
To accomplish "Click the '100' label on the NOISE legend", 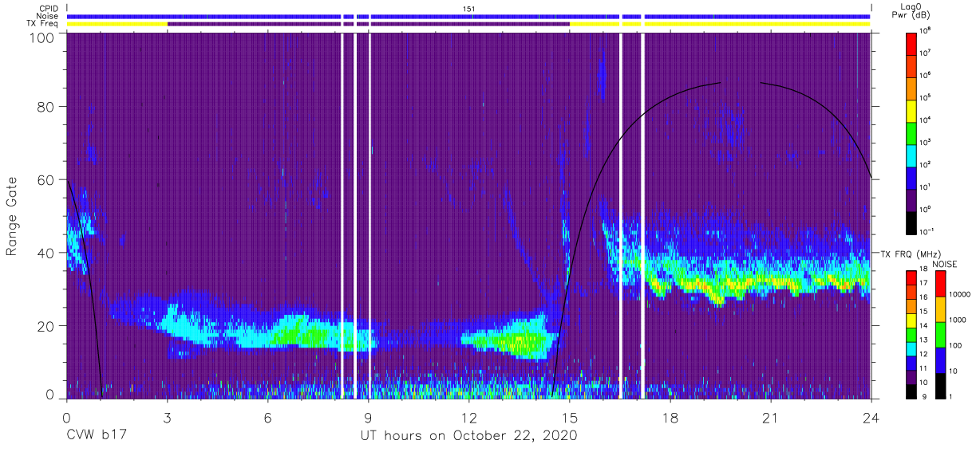I will 955,346.
